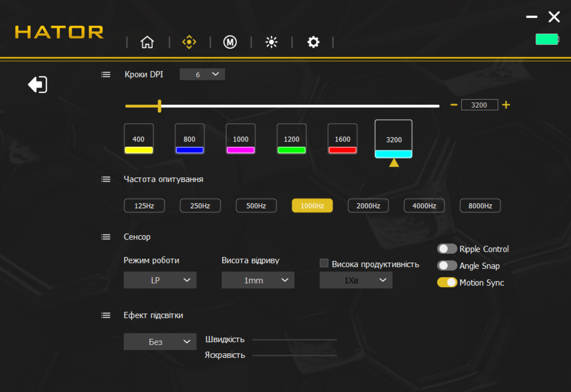Viewport: 571px width, 392px height.
Task: Click the cyan color swatch under 3200
Action: point(394,154)
